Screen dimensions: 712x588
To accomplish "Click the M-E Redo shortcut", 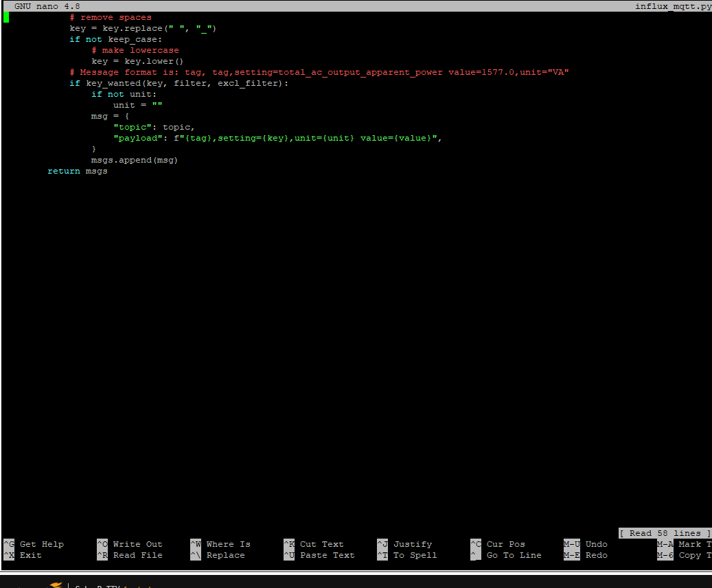I will (586, 555).
